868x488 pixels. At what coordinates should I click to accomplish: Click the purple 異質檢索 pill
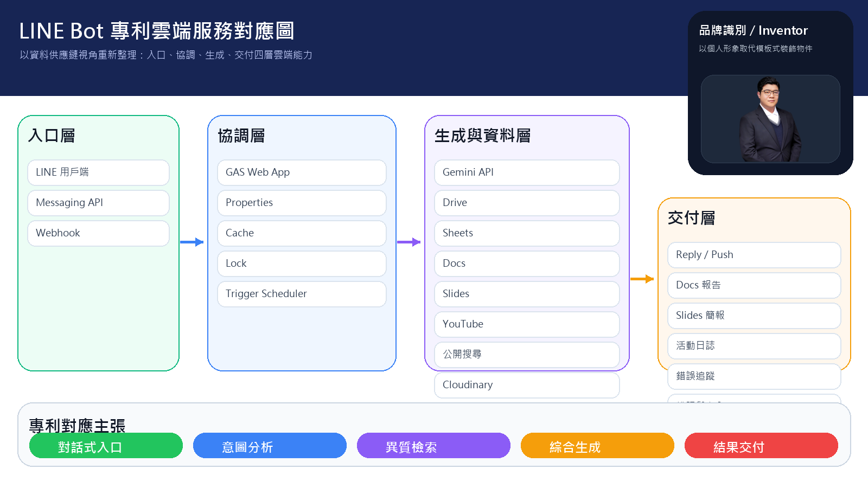(x=433, y=446)
